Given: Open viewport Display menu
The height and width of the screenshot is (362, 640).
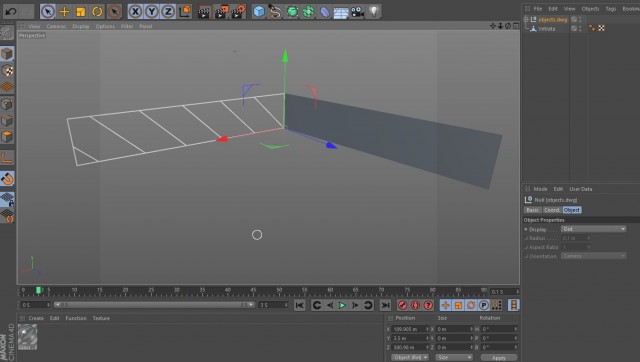Looking at the screenshot, I should coord(81,26).
